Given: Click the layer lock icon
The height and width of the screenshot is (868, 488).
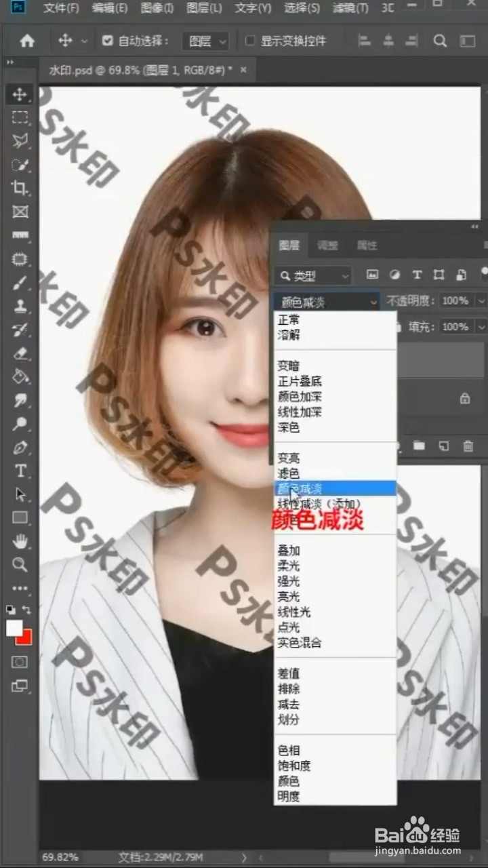Looking at the screenshot, I should pos(465,399).
